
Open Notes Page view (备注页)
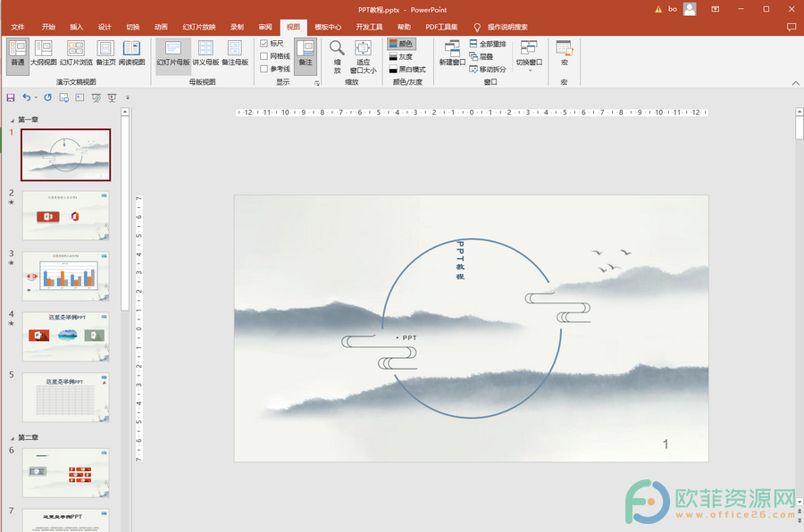pos(105,54)
